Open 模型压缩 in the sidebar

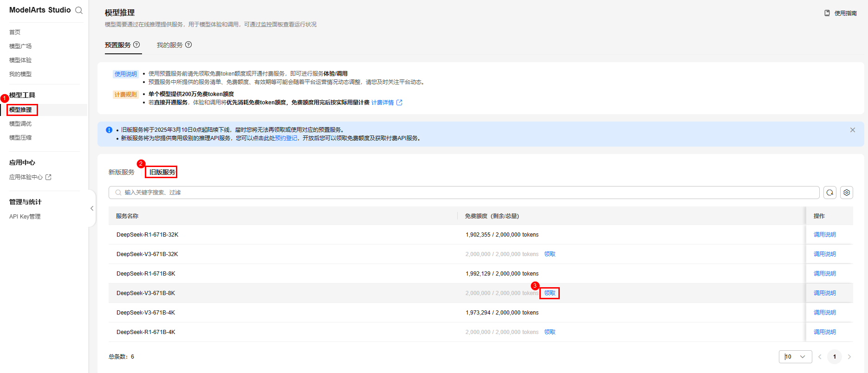(20, 137)
